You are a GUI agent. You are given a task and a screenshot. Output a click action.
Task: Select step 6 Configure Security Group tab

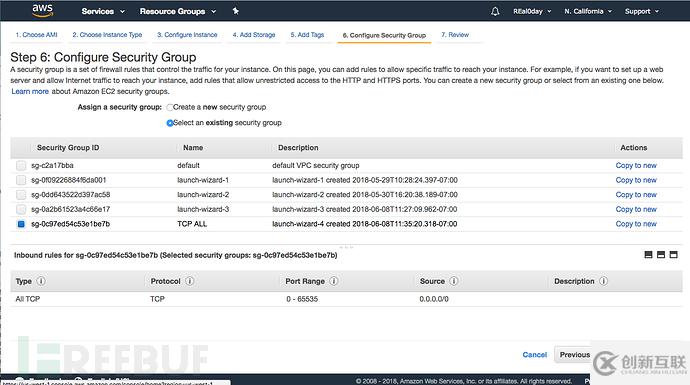384,35
